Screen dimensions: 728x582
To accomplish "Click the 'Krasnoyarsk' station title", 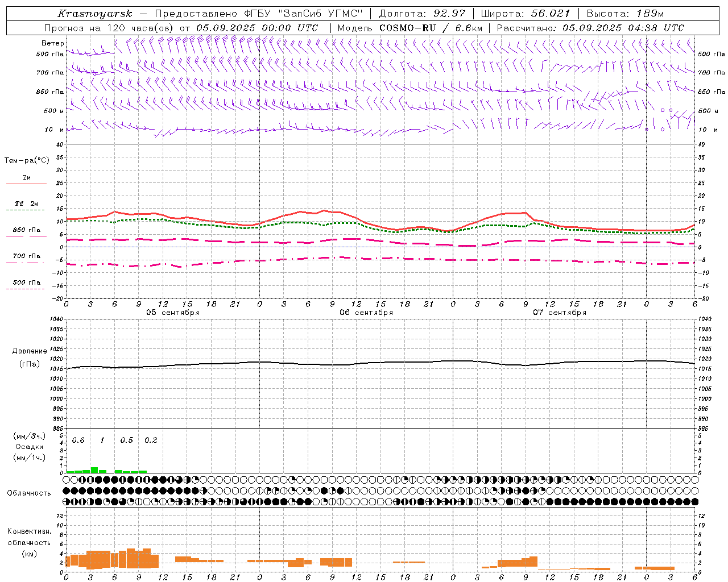I will [x=95, y=14].
